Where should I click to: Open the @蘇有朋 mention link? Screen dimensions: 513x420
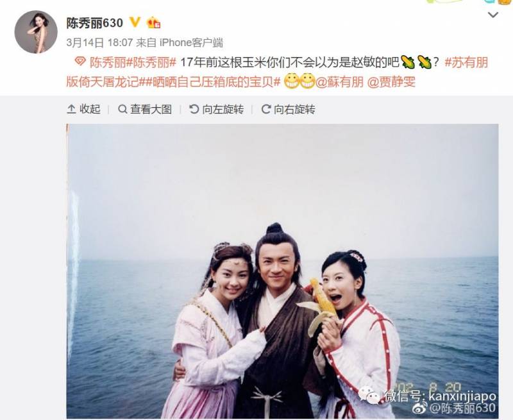(339, 82)
